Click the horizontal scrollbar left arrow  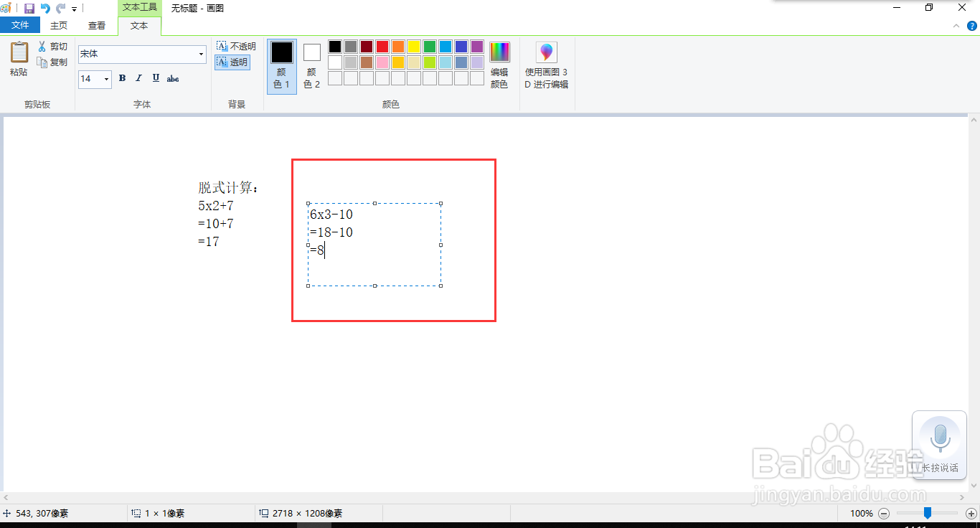tap(6, 496)
